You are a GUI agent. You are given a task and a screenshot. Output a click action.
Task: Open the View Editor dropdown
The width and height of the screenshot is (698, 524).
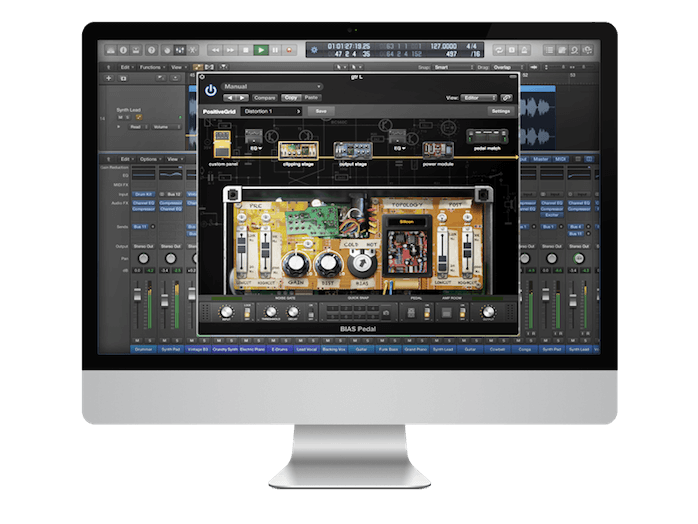coord(479,97)
